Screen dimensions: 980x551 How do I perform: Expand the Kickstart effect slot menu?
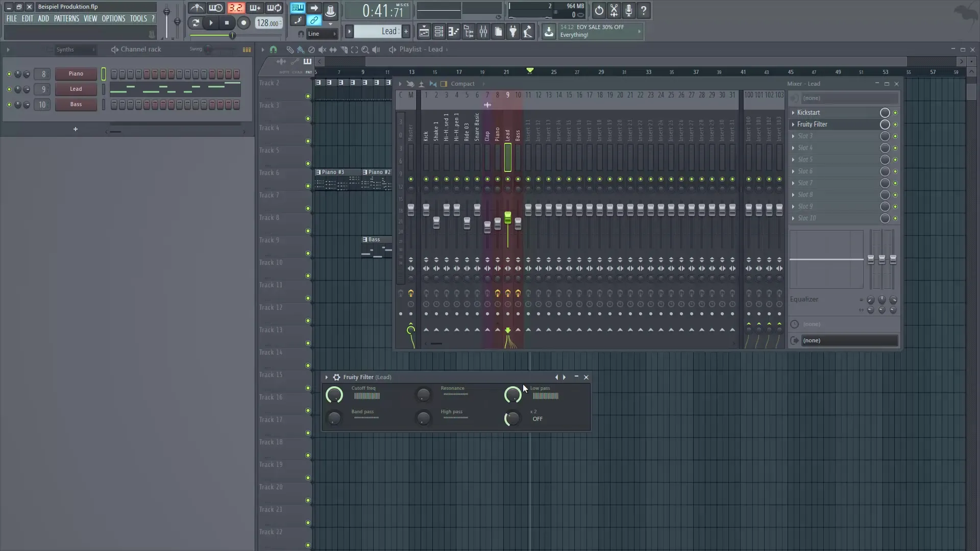[793, 113]
